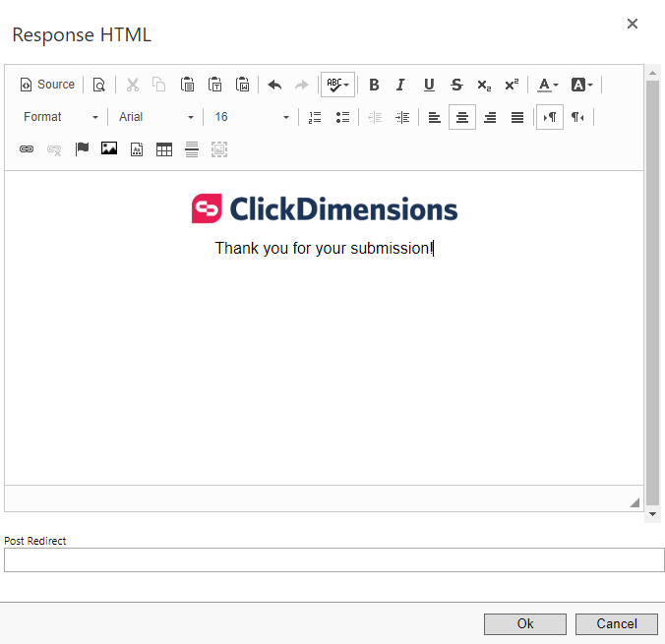Insert an image

[x=109, y=149]
